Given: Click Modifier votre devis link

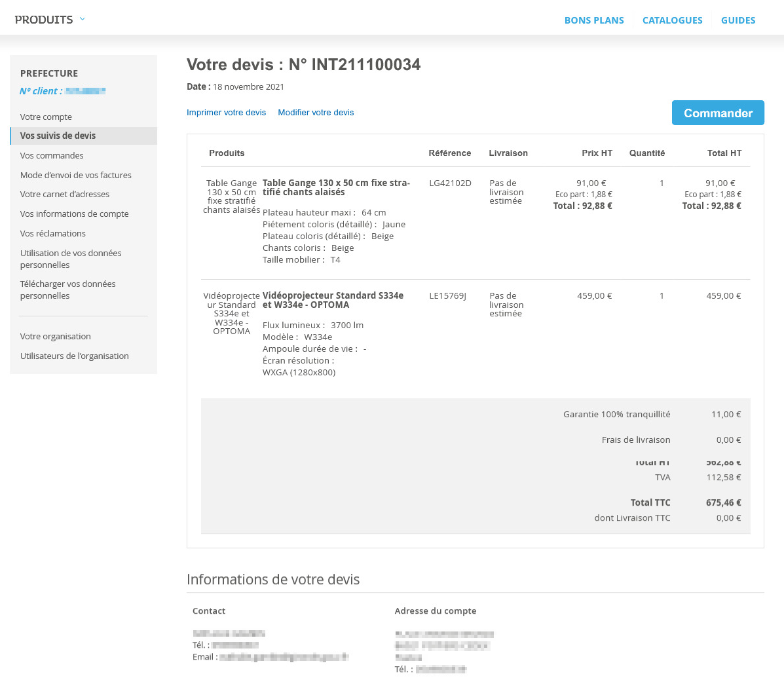Looking at the screenshot, I should 316,113.
